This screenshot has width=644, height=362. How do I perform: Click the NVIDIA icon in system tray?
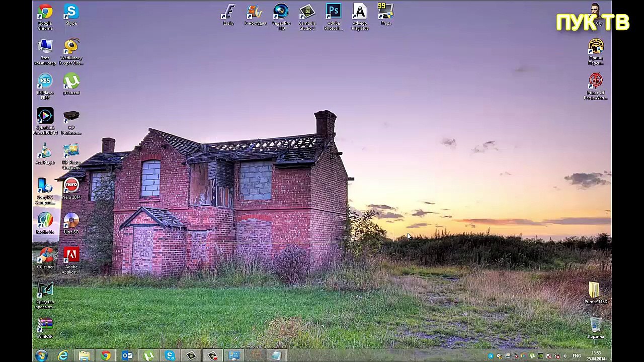tap(540, 356)
